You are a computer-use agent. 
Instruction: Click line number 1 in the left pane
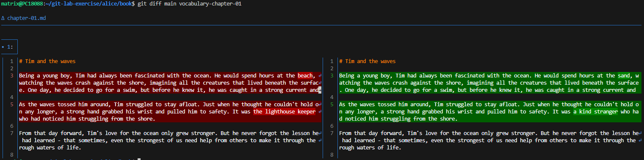coord(12,61)
